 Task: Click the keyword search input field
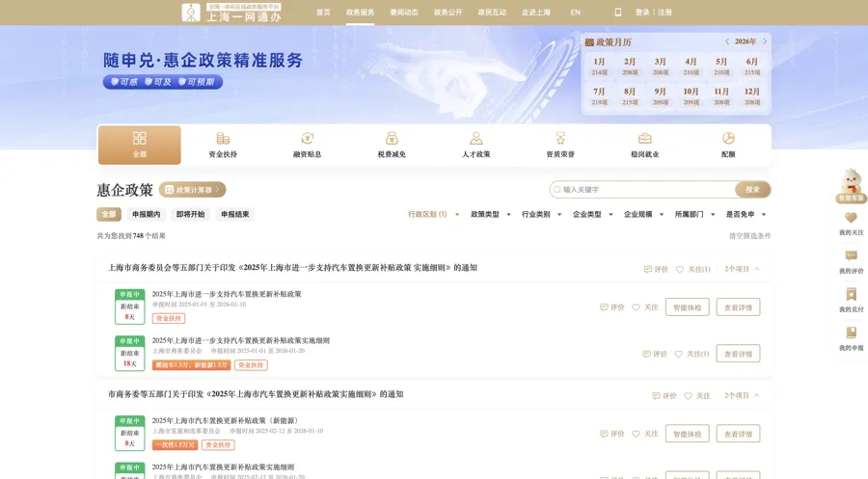click(x=646, y=190)
